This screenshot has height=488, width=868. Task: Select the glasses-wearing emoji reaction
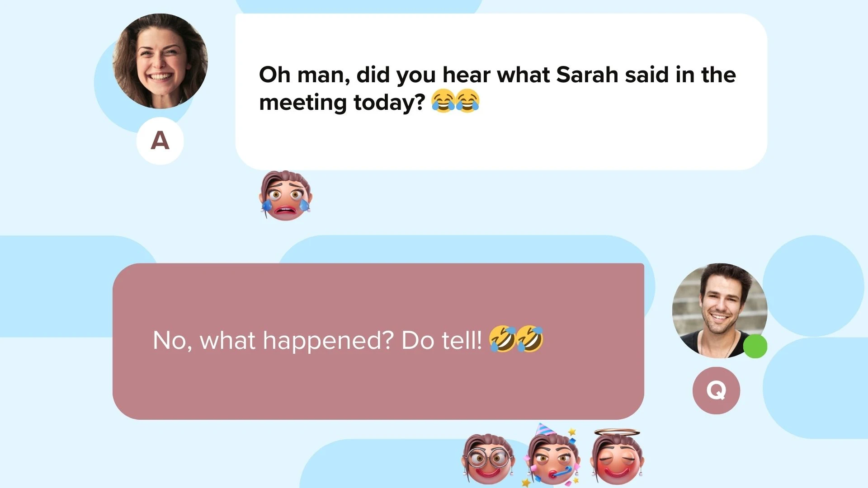[488, 459]
